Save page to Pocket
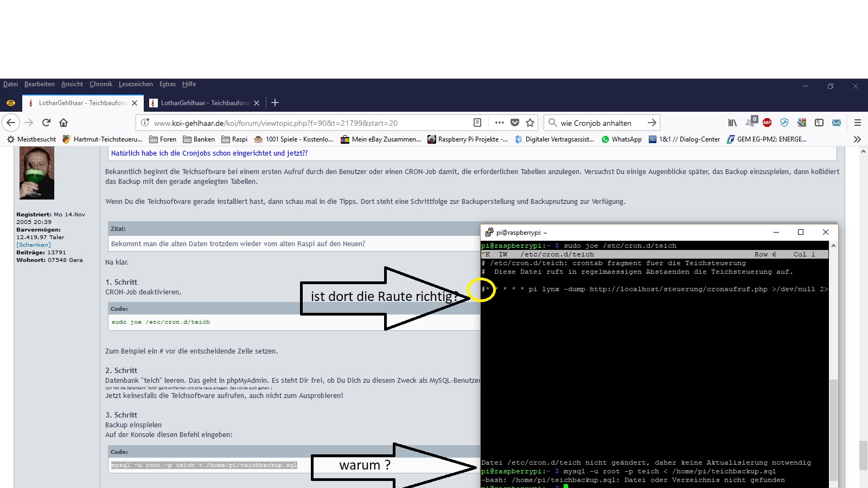The image size is (868, 488). click(515, 123)
